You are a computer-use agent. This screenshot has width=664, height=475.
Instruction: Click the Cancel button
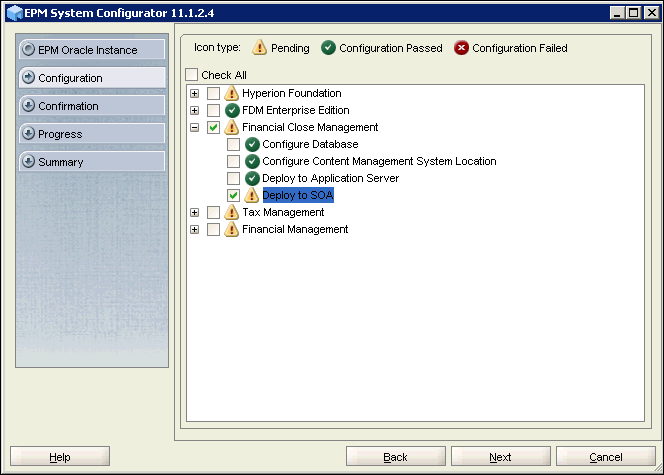click(x=606, y=456)
